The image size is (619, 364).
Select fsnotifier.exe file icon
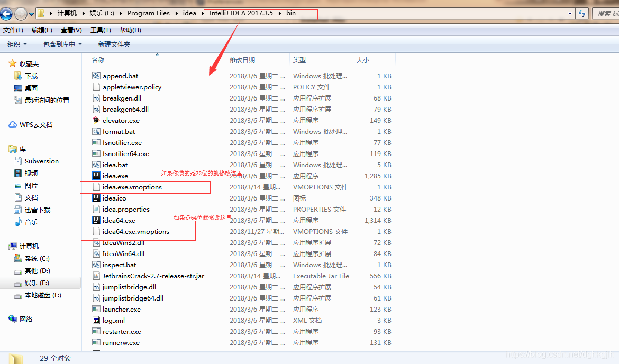pyautogui.click(x=96, y=142)
